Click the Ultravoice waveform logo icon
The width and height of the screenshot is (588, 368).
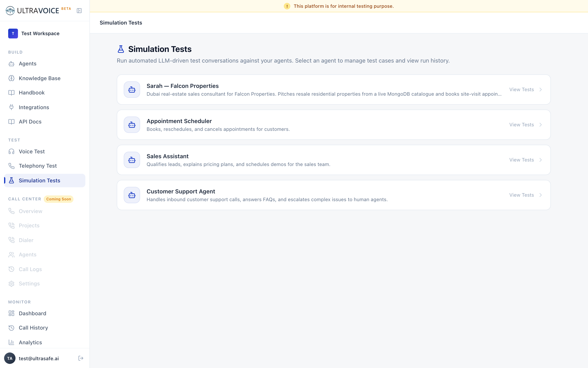pos(10,10)
